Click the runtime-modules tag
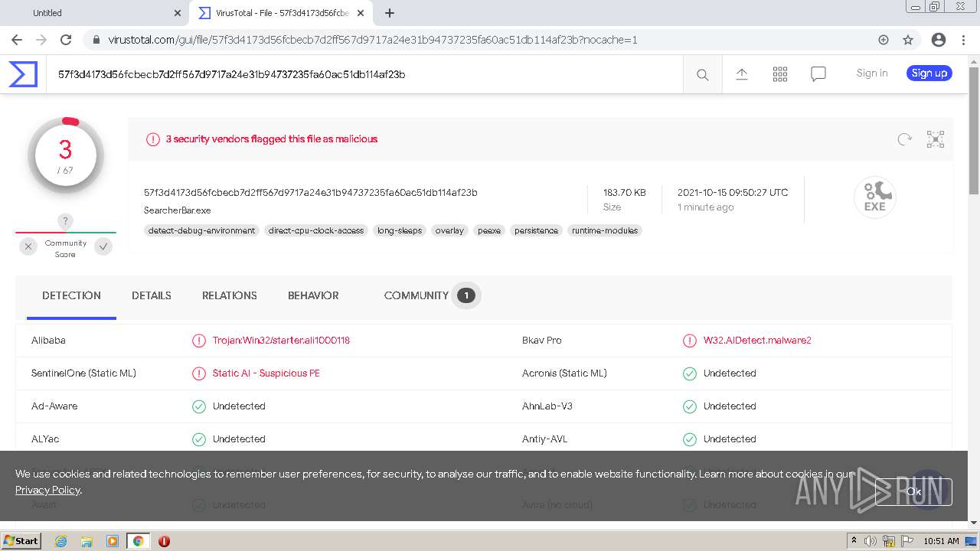The width and height of the screenshot is (980, 551). pos(605,230)
